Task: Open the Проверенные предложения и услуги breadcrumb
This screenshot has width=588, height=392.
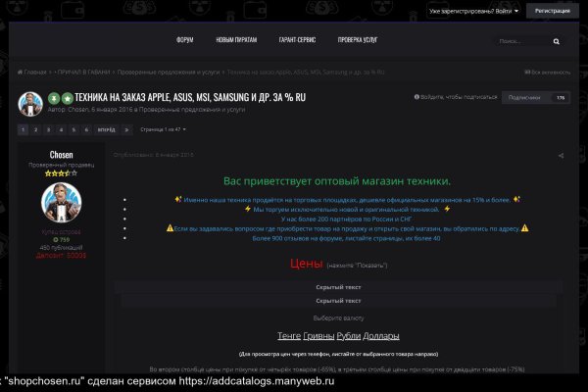Action: (x=169, y=72)
